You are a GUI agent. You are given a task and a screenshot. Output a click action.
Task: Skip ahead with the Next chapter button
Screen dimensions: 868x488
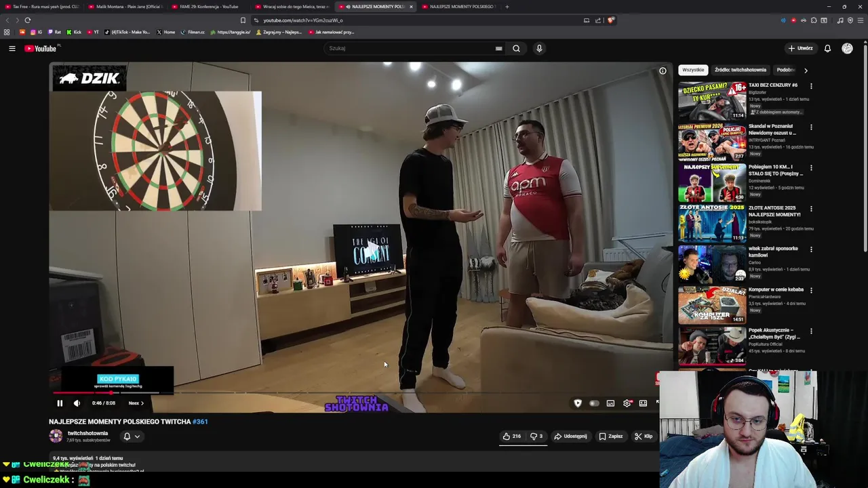pos(136,403)
